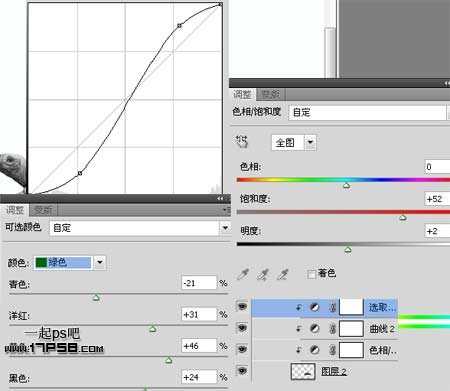Pick the first eyedropper in Hue/Saturation
The height and width of the screenshot is (391, 450).
pyautogui.click(x=243, y=274)
